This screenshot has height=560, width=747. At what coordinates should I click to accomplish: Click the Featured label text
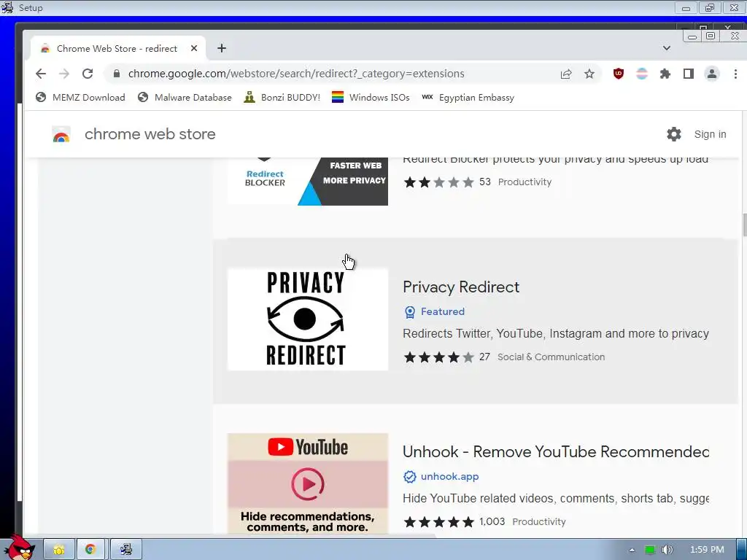443,311
